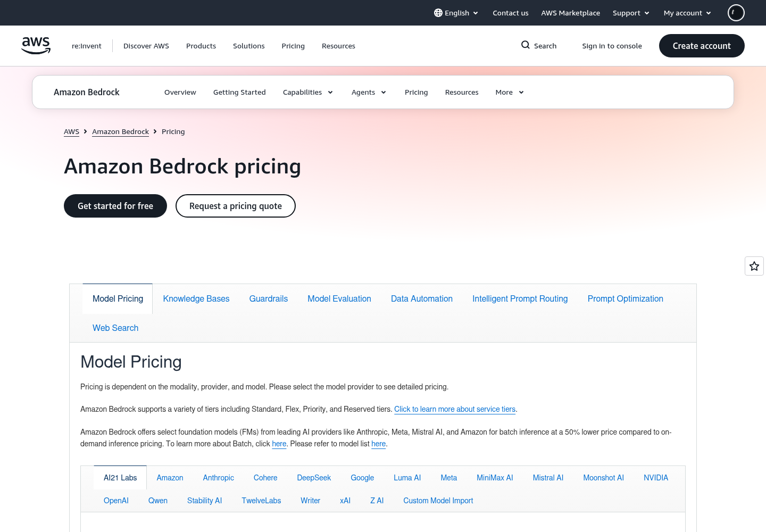Select Amazon provider tab
766x532 pixels.
pos(170,478)
